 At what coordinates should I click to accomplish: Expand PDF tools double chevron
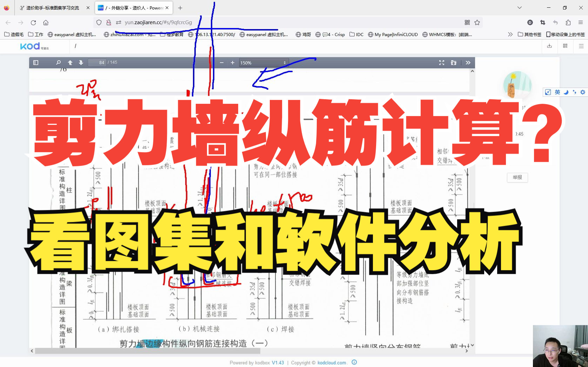coord(468,63)
